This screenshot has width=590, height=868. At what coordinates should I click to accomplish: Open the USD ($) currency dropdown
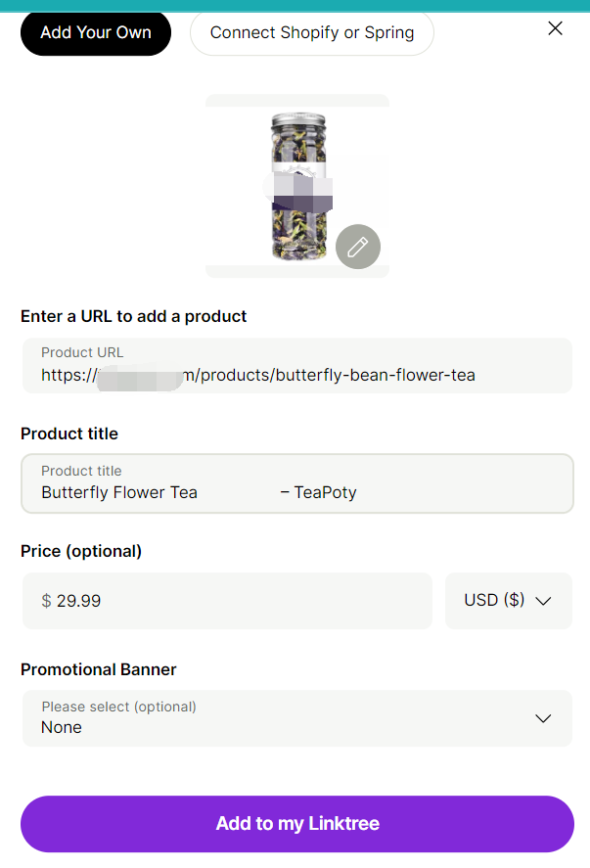508,601
